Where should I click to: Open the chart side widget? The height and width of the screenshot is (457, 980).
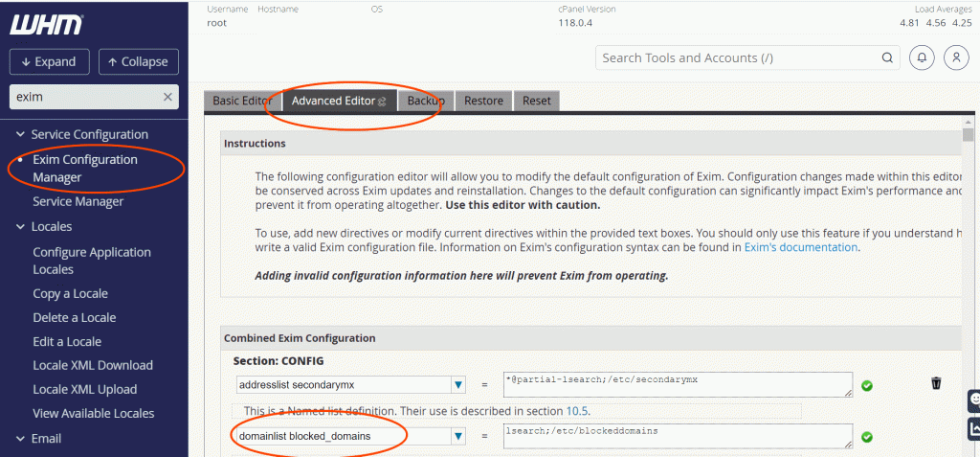pos(973,429)
